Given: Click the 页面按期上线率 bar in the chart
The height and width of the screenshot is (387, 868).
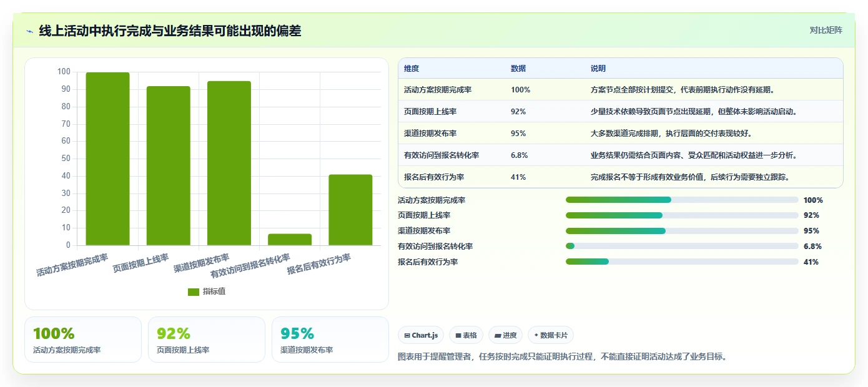Looking at the screenshot, I should (x=169, y=165).
